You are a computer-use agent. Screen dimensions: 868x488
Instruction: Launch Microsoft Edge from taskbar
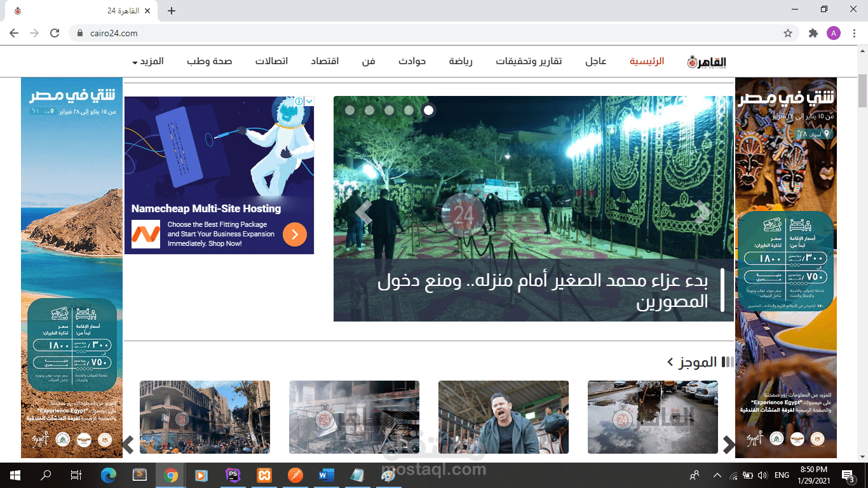[109, 475]
